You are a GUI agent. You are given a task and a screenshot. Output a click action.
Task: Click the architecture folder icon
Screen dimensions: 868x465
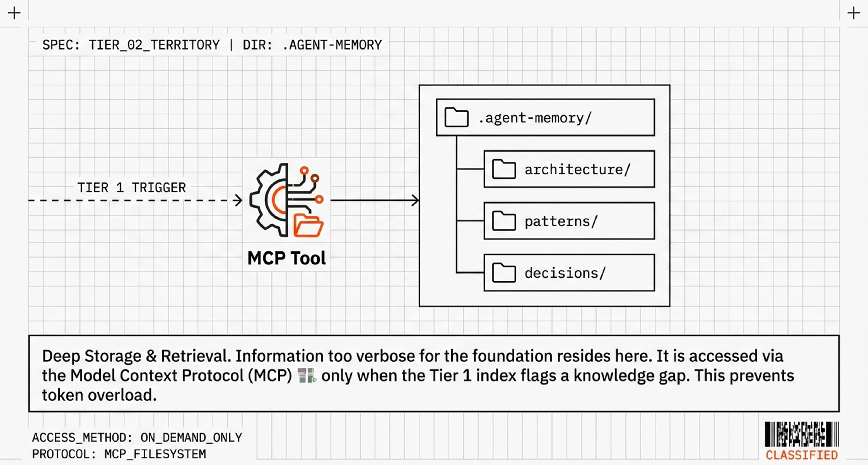(x=504, y=169)
